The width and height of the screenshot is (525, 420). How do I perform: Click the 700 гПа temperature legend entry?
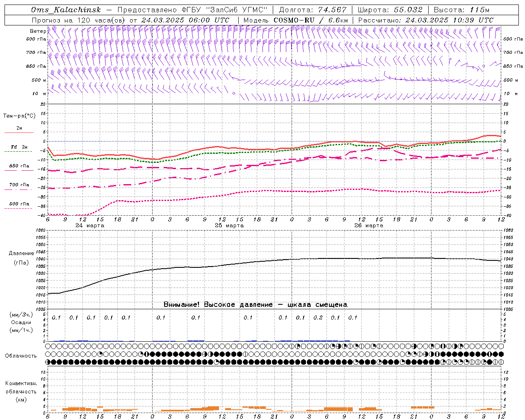tap(19, 185)
